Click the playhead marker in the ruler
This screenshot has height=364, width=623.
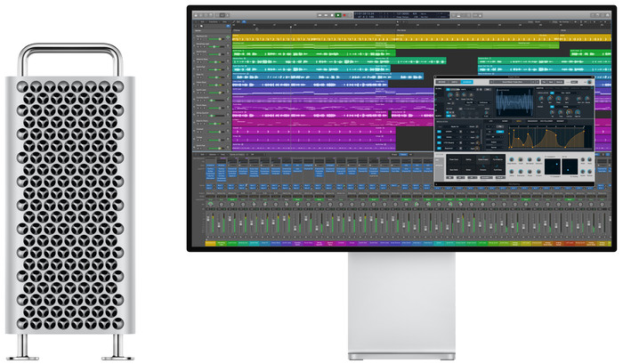[x=291, y=27]
